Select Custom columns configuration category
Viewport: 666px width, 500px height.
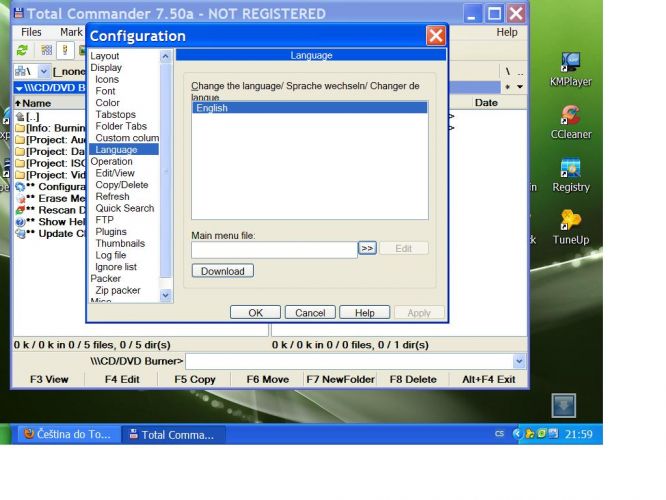(x=127, y=138)
